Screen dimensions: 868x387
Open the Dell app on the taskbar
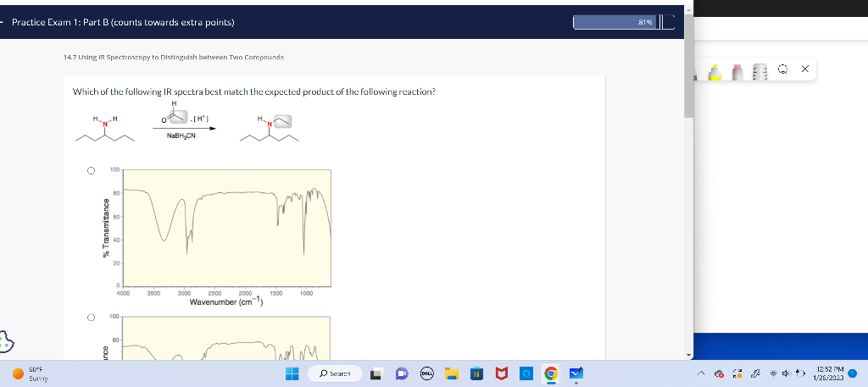pos(427,374)
